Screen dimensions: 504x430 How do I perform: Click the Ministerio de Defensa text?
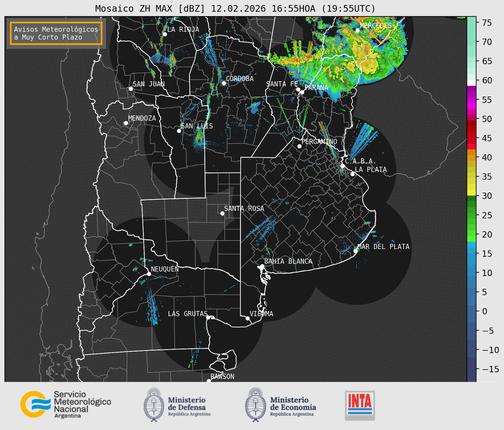click(x=189, y=406)
